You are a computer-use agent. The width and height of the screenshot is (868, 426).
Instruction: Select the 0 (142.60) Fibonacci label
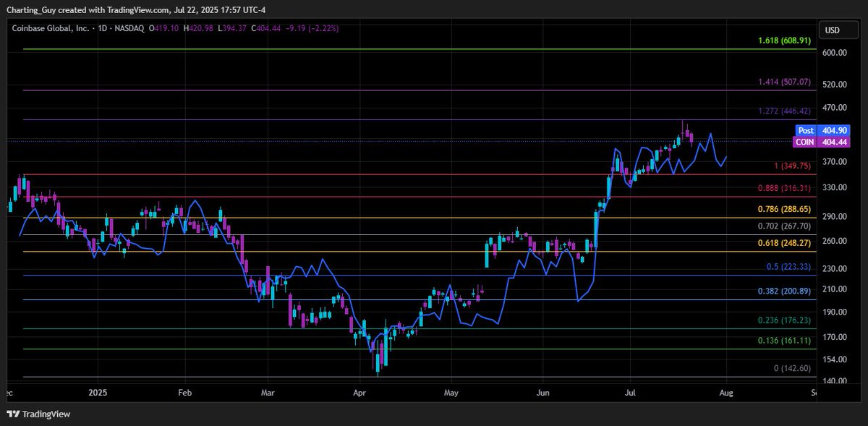tap(793, 368)
